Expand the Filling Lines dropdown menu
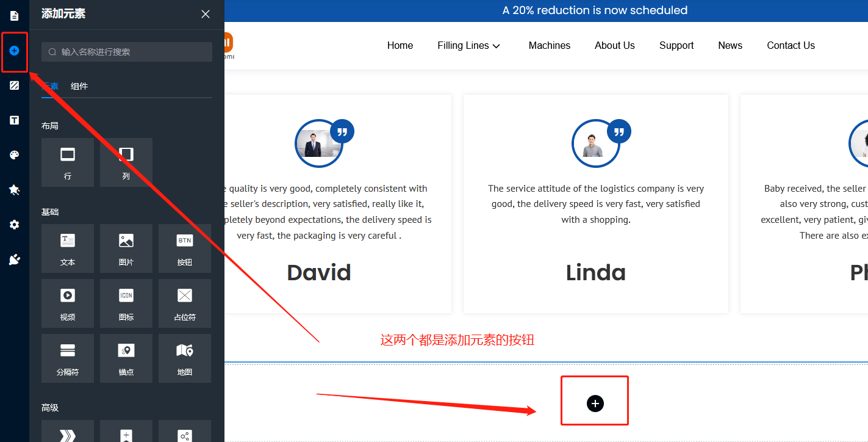Image resolution: width=868 pixels, height=442 pixels. tap(468, 46)
